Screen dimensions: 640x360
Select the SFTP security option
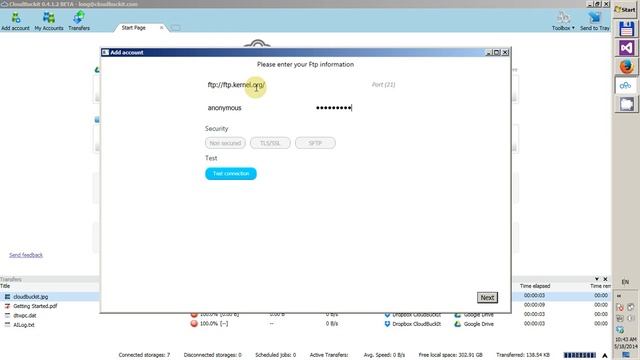(x=315, y=143)
